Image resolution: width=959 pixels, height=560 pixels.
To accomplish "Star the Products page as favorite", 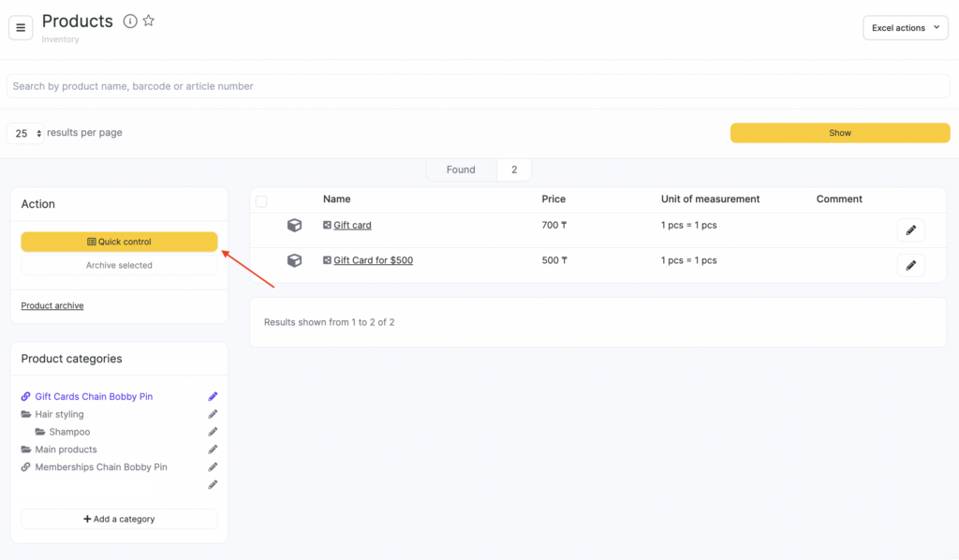I will [149, 21].
